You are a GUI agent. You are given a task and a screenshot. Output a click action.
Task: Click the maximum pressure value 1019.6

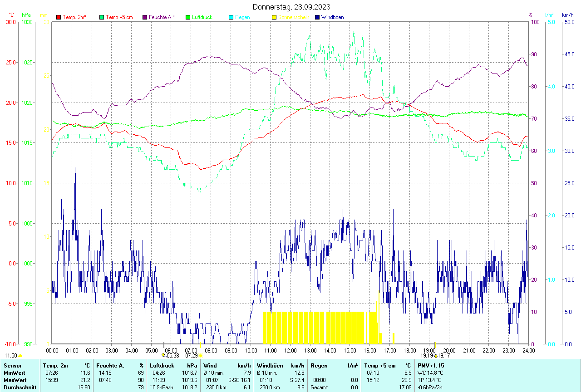(x=190, y=380)
